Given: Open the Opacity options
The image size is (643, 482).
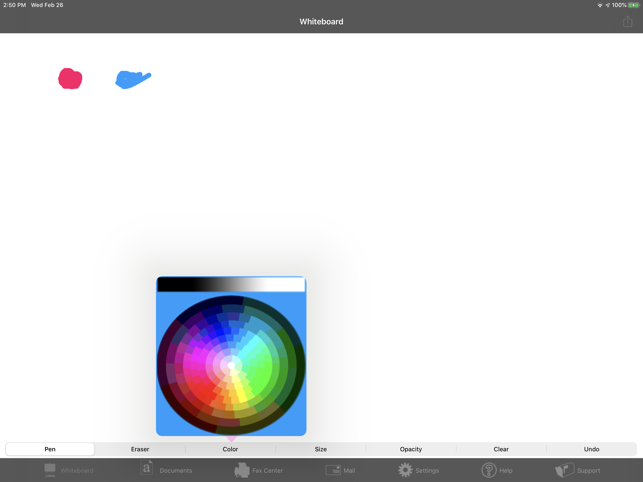Looking at the screenshot, I should pyautogui.click(x=411, y=449).
